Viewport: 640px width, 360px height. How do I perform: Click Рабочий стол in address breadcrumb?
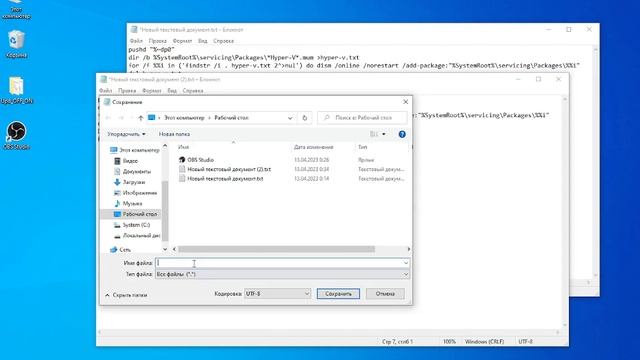pos(231,118)
